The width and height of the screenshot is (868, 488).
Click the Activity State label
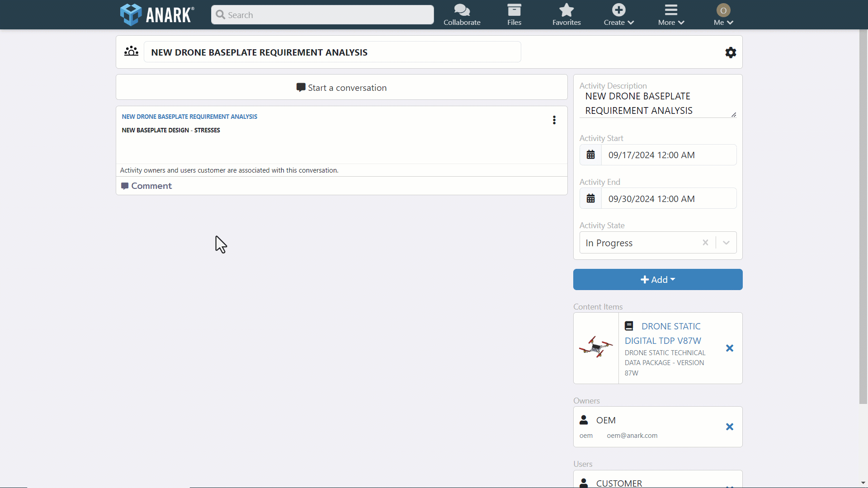(602, 225)
